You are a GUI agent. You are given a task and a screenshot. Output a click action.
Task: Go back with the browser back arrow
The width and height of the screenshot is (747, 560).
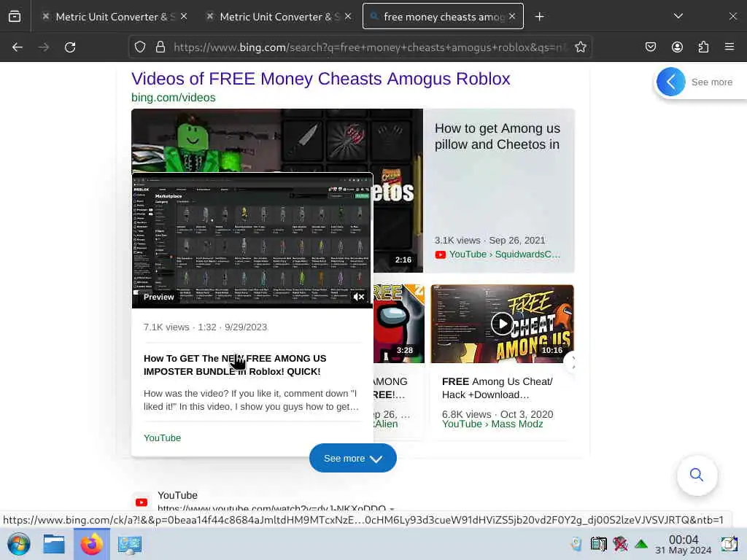pyautogui.click(x=18, y=47)
